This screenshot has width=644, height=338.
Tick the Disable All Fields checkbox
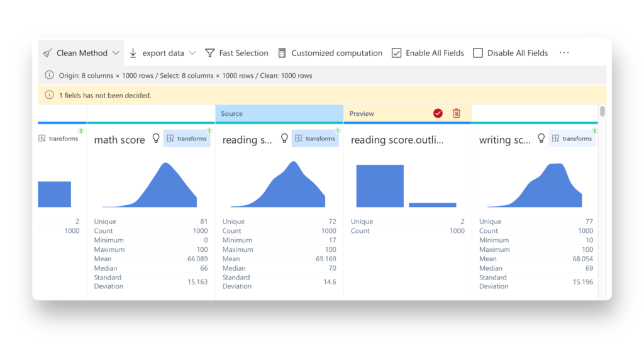tap(478, 53)
